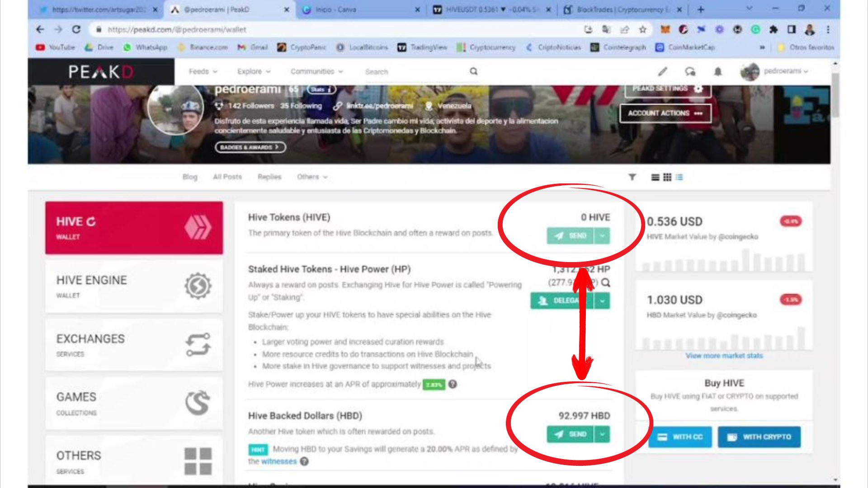This screenshot has height=488, width=868.
Task: Select the HIVE ENGINE wallet item
Action: point(134,286)
